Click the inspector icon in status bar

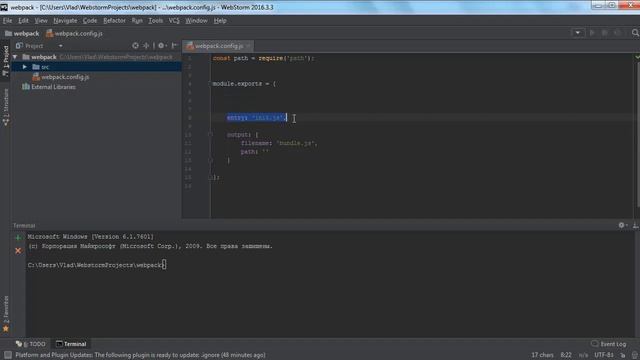click(635, 355)
